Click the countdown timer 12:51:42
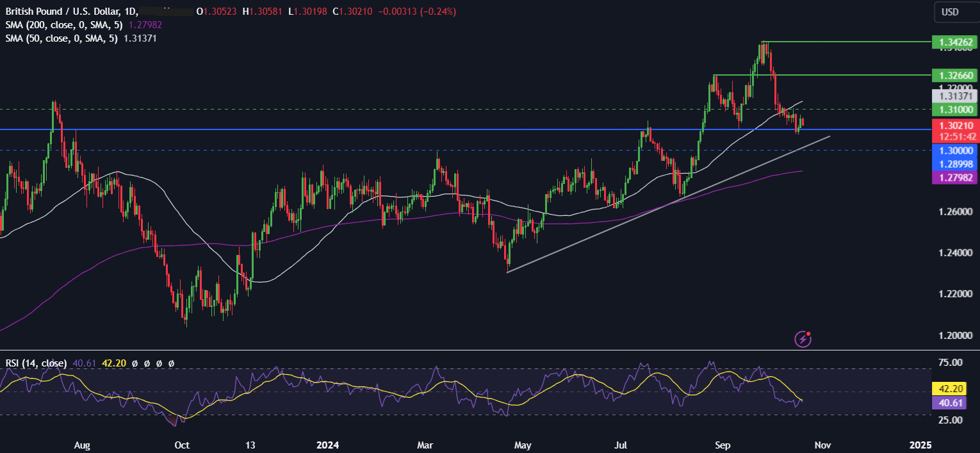This screenshot has height=453, width=980. [956, 136]
